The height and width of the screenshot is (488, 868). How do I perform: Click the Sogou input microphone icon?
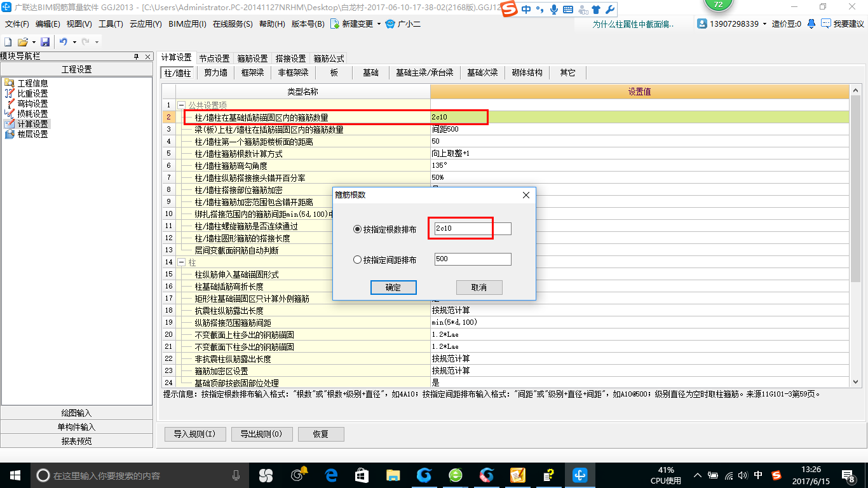coord(554,10)
